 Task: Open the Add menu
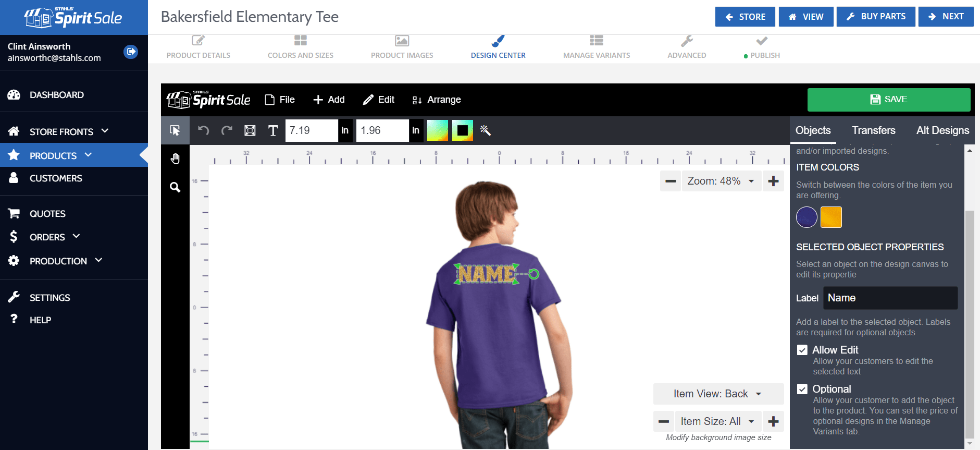point(329,100)
